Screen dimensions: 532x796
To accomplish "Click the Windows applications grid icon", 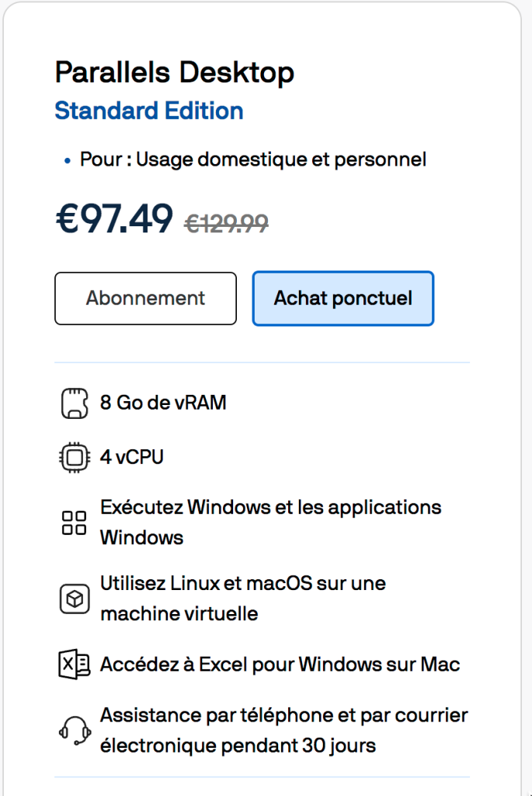I will [x=74, y=522].
